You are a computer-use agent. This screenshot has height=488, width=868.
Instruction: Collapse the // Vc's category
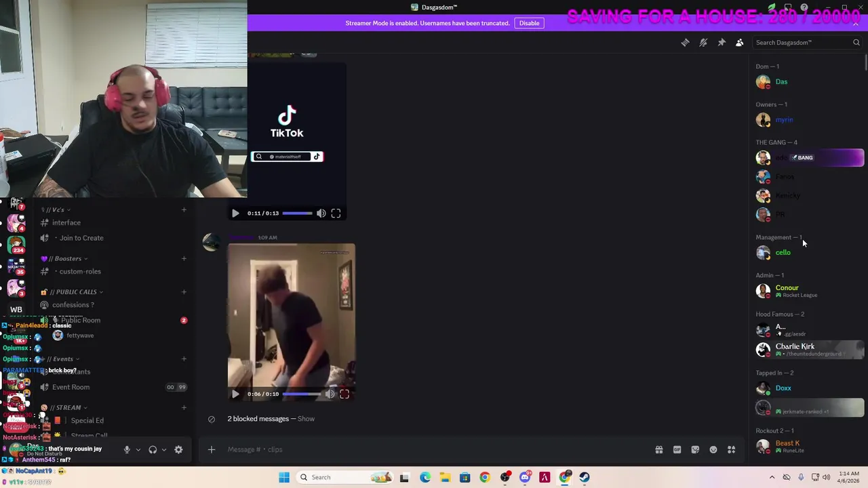click(x=56, y=209)
